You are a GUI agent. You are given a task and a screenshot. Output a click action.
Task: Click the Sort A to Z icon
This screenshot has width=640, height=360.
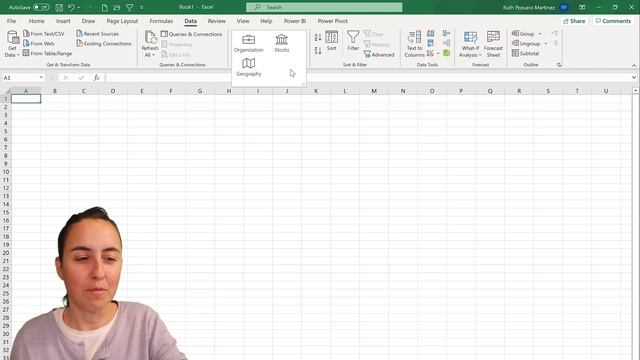318,38
